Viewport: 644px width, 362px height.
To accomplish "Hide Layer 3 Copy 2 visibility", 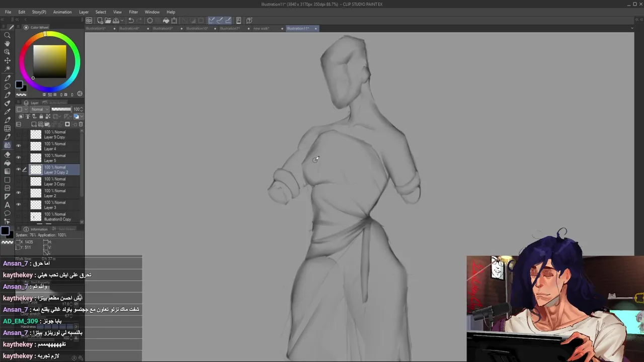I will pyautogui.click(x=19, y=169).
